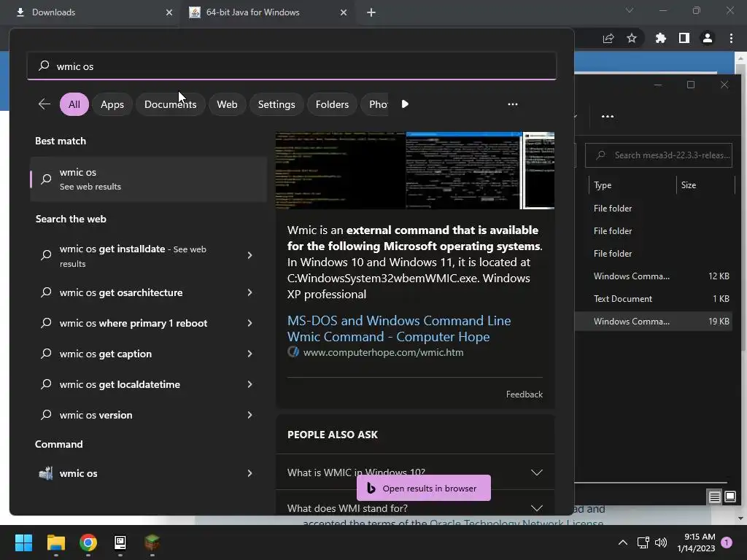Expand wmic os where primary 1 reboot
The height and width of the screenshot is (560, 747).
(x=249, y=323)
